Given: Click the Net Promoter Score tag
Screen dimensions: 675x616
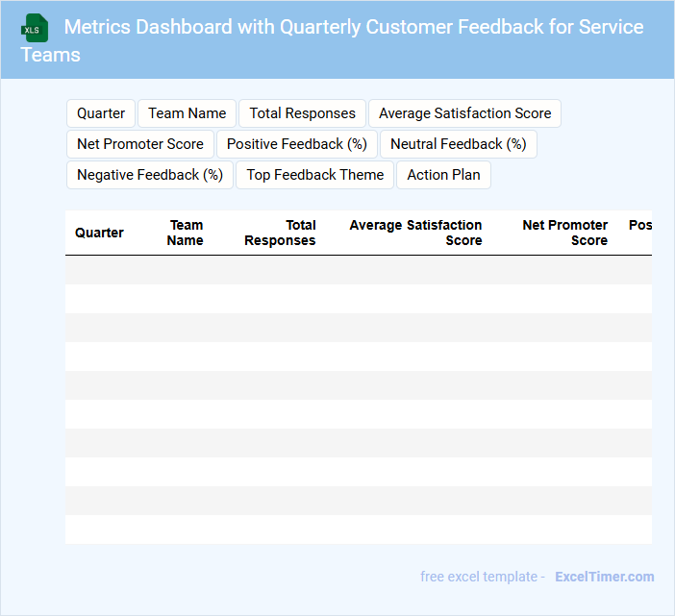Looking at the screenshot, I should click(x=140, y=144).
